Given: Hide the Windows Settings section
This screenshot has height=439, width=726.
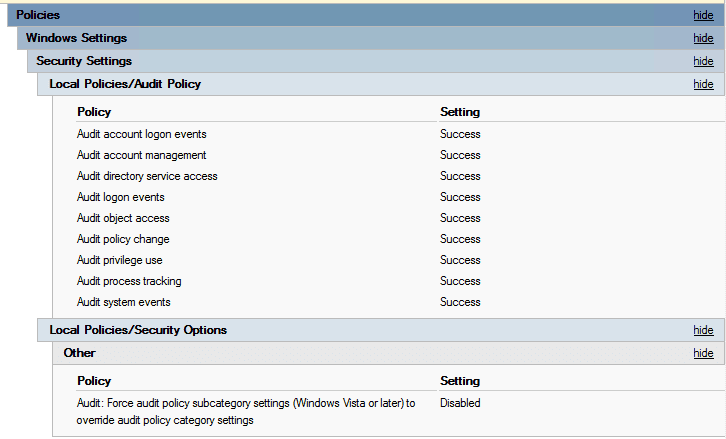Looking at the screenshot, I should point(703,38).
